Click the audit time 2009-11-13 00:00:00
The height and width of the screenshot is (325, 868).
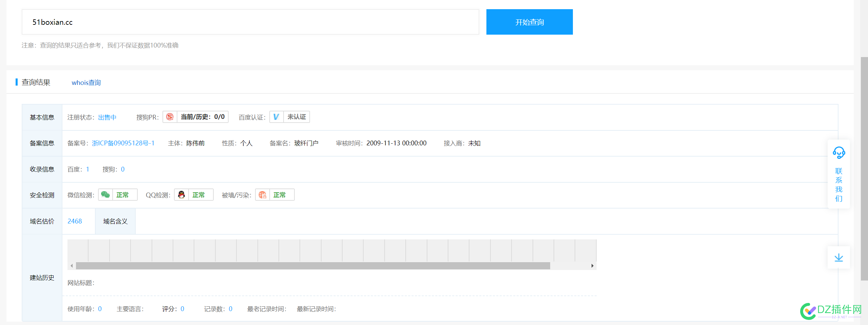point(396,143)
